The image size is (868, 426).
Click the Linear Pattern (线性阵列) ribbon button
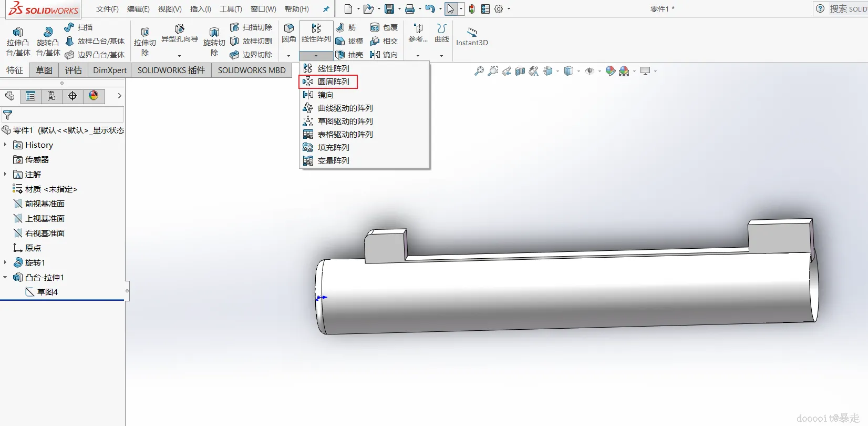tap(316, 33)
